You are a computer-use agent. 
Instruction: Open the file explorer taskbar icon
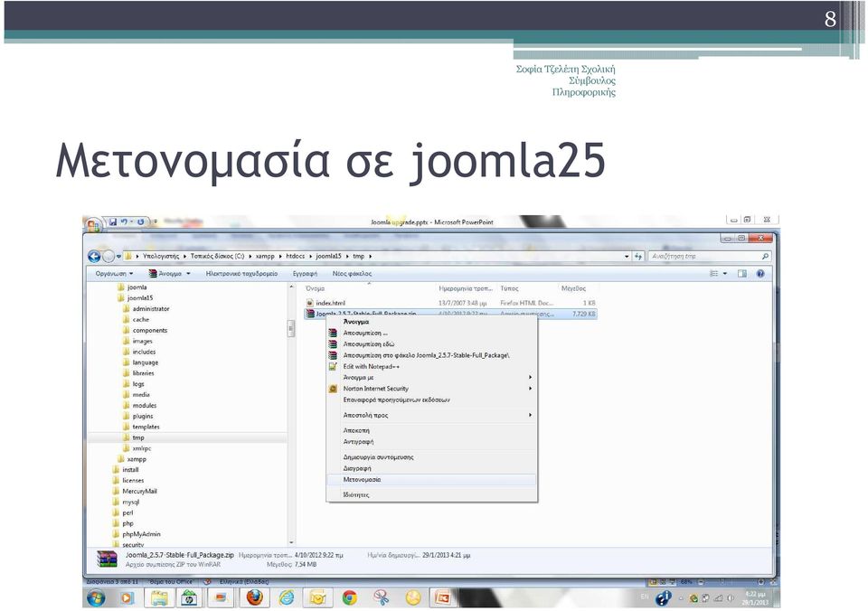[x=159, y=597]
